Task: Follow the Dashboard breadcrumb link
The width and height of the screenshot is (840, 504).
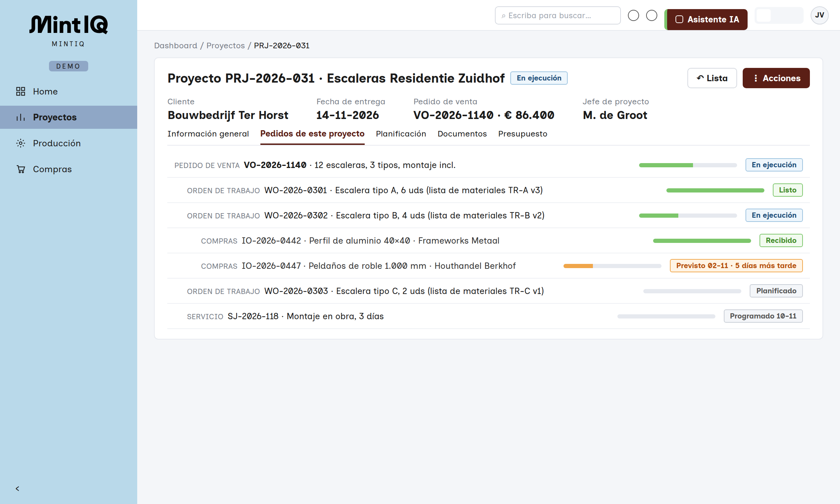Action: click(176, 45)
